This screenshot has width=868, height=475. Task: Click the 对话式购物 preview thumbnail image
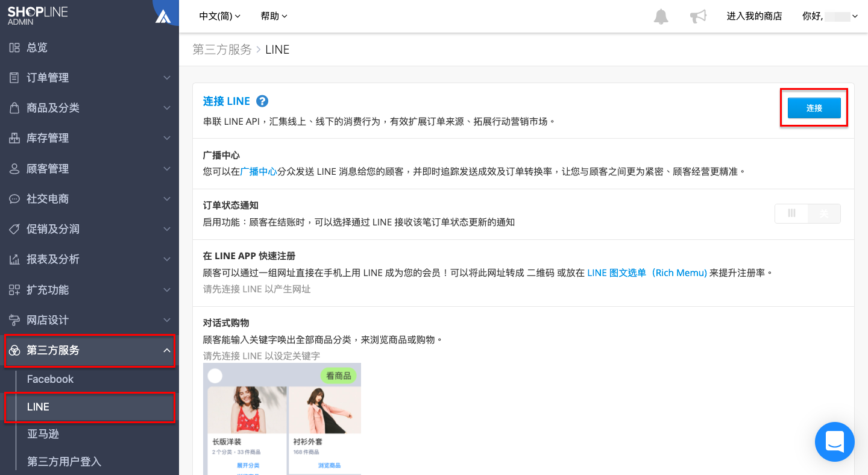pyautogui.click(x=282, y=419)
